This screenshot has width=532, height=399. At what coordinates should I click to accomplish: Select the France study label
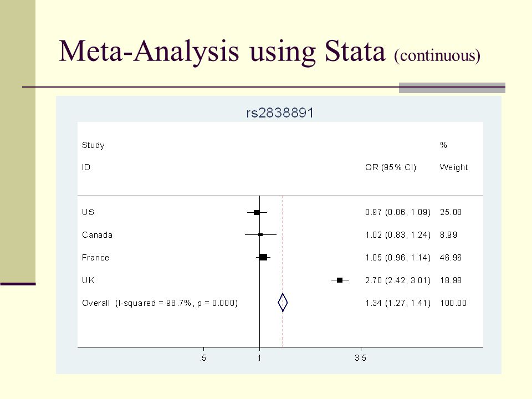pyautogui.click(x=95, y=258)
